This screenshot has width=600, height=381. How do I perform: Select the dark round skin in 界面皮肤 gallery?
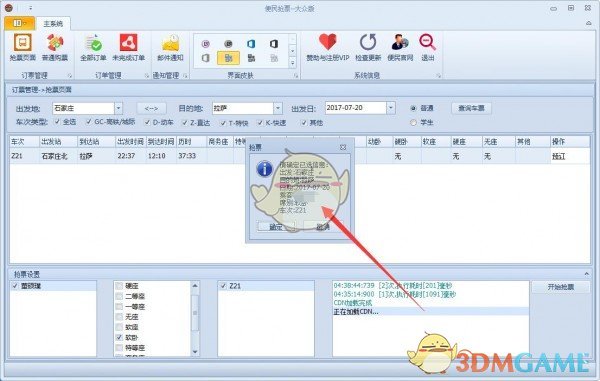pos(228,44)
